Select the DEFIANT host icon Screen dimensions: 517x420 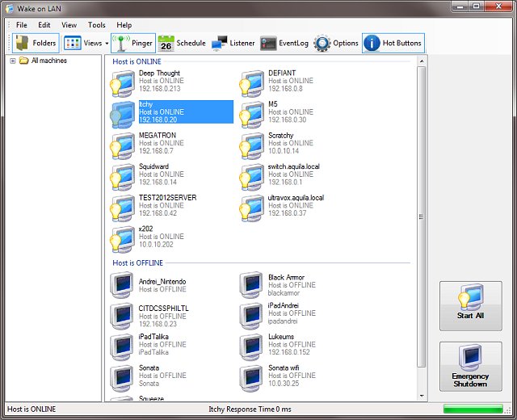(x=251, y=83)
